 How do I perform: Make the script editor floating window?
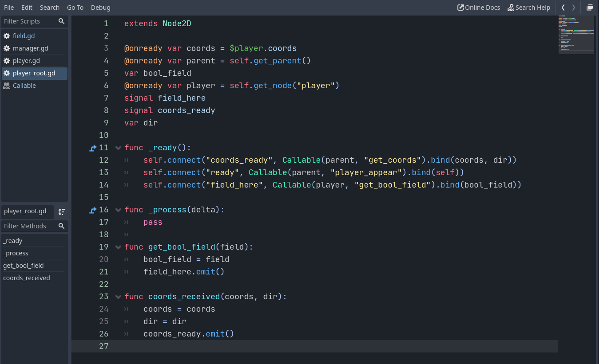590,8
